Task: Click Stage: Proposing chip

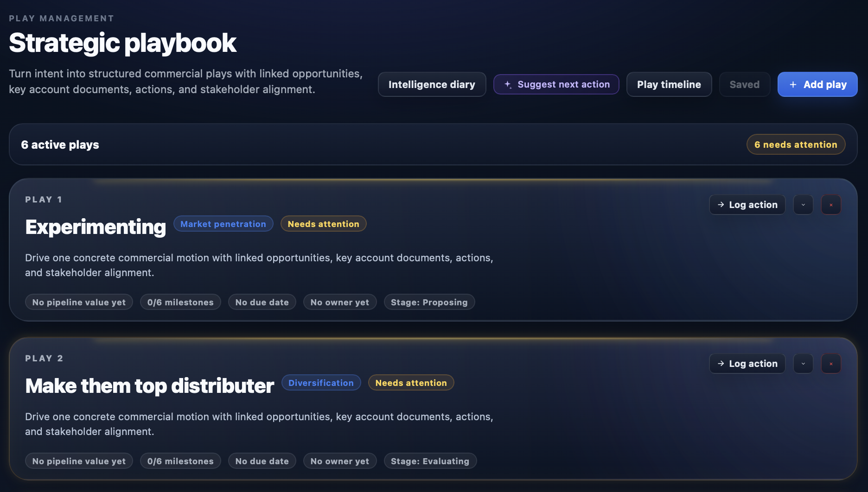Action: 429,302
